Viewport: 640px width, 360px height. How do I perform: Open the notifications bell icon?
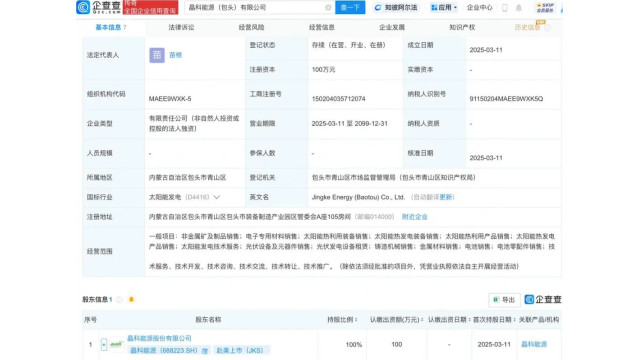[x=519, y=7]
